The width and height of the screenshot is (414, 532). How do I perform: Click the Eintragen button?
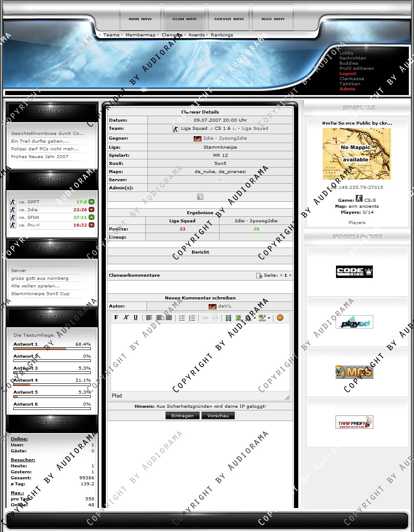click(183, 415)
